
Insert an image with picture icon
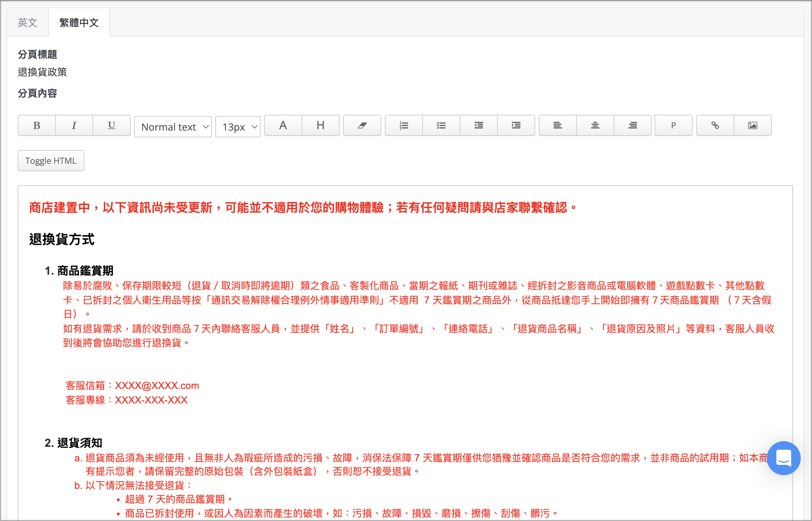point(753,125)
